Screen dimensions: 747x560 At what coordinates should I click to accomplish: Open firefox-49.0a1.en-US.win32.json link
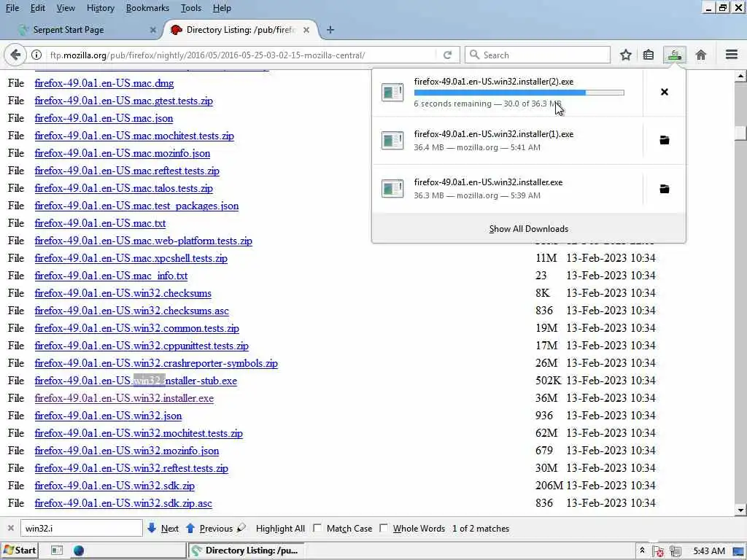tap(108, 416)
